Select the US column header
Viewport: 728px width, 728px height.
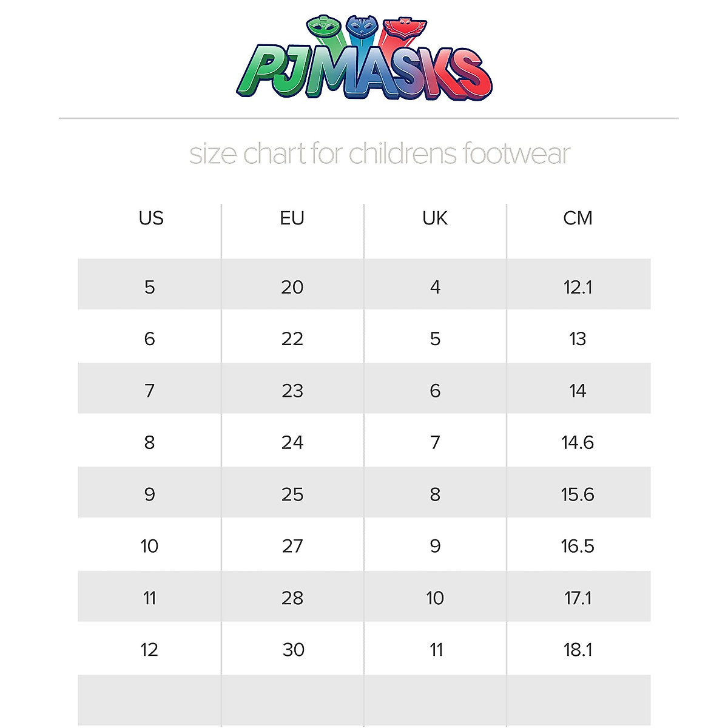tap(150, 218)
